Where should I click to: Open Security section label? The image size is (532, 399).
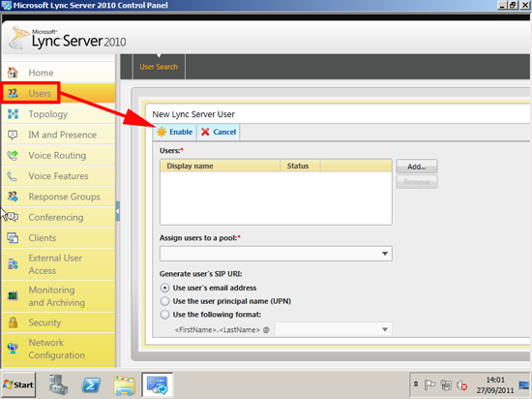44,322
